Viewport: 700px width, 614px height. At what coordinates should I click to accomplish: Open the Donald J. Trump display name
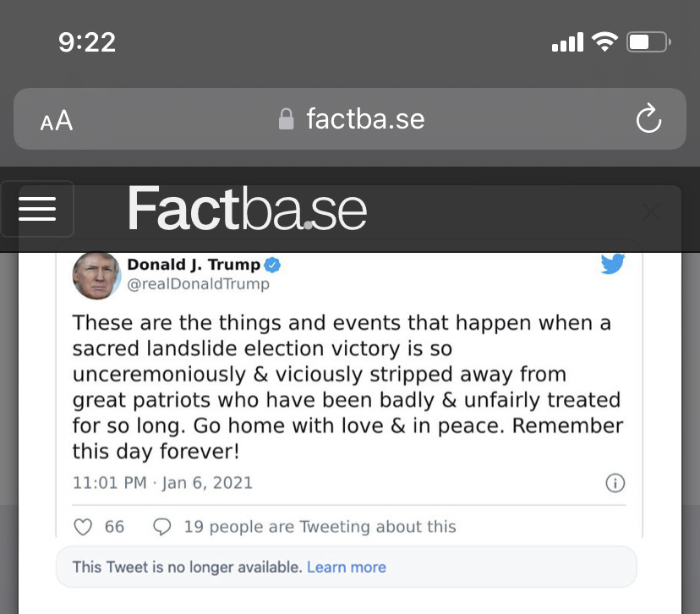(194, 265)
